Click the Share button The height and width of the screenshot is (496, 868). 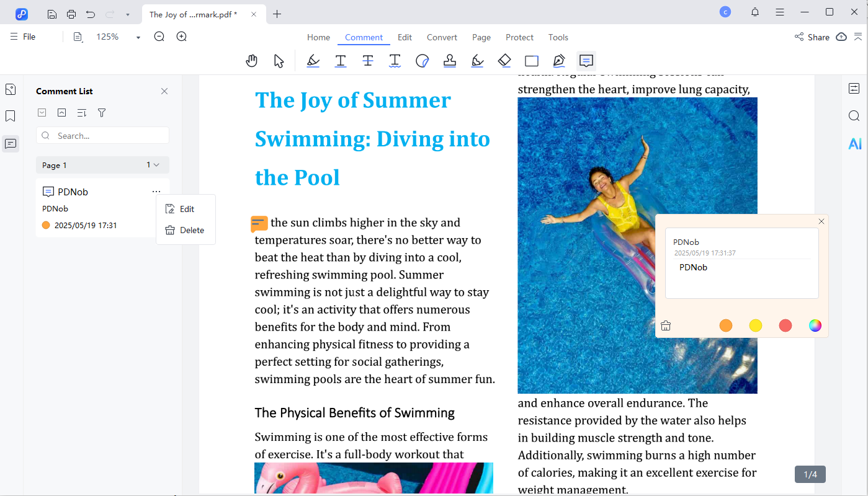(812, 37)
